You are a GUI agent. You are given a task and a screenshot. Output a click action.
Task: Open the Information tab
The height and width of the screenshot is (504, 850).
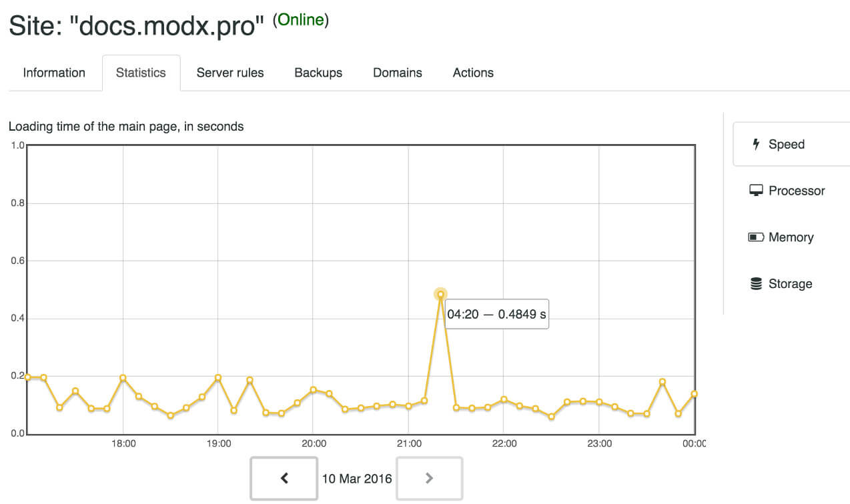(54, 73)
